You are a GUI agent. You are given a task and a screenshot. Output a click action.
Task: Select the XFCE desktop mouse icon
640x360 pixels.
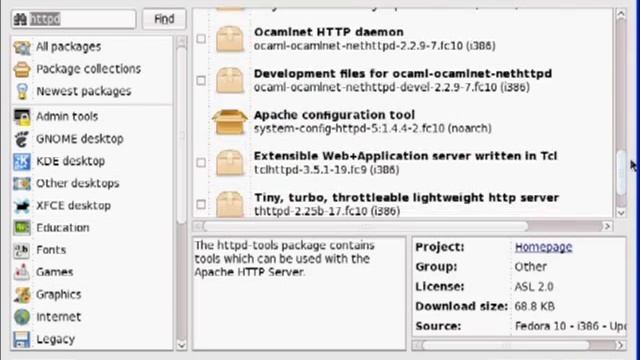coord(22,206)
